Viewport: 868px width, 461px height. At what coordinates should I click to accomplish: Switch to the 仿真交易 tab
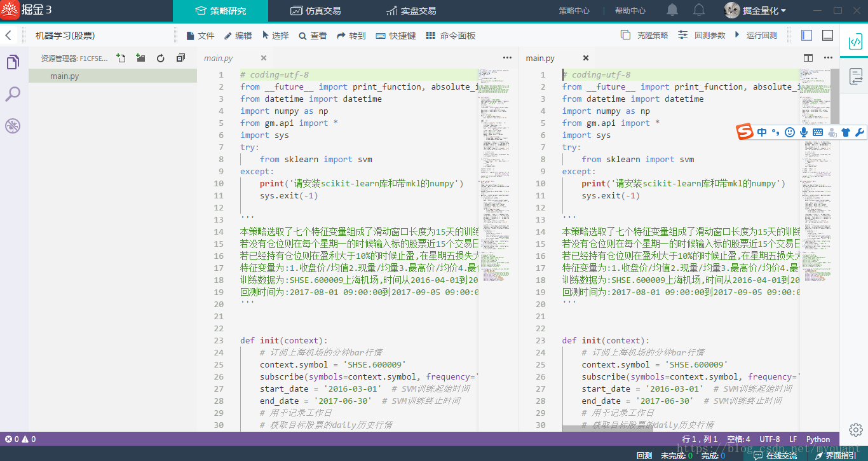click(316, 11)
